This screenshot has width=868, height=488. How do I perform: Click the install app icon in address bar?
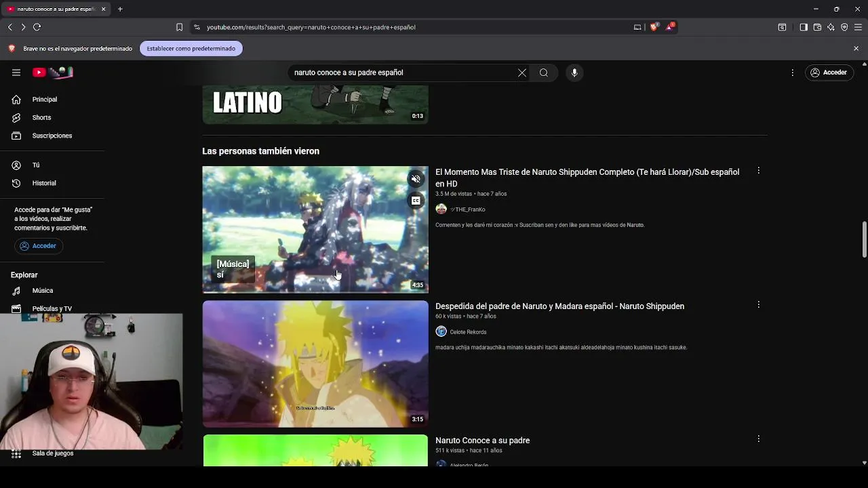pyautogui.click(x=637, y=27)
